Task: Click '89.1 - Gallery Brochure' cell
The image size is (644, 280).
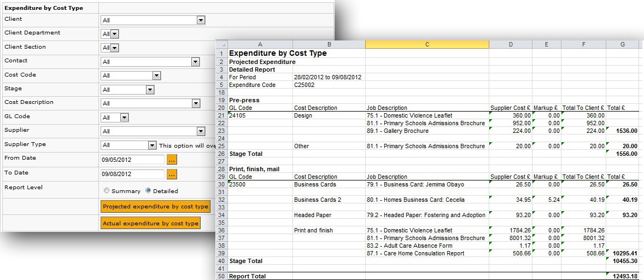Action: (427, 131)
